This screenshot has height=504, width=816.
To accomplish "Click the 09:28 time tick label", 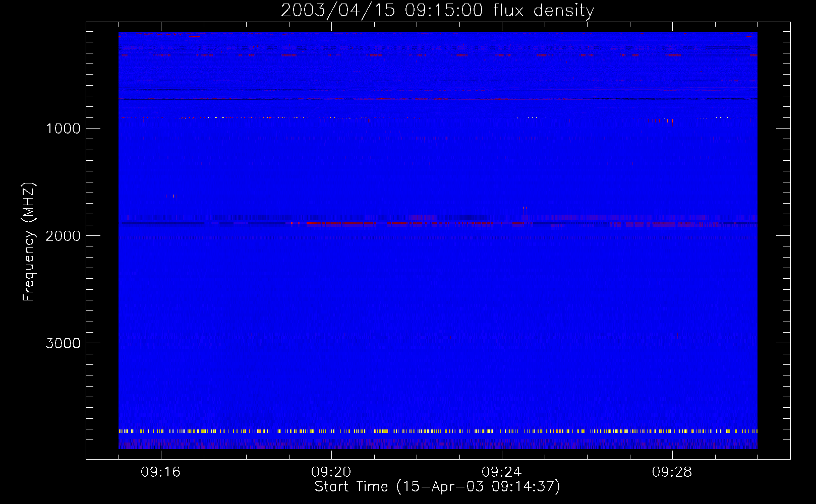I will click(x=672, y=472).
